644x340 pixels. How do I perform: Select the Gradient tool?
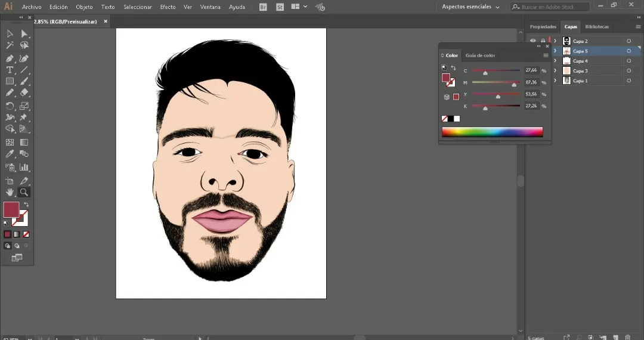click(x=24, y=142)
